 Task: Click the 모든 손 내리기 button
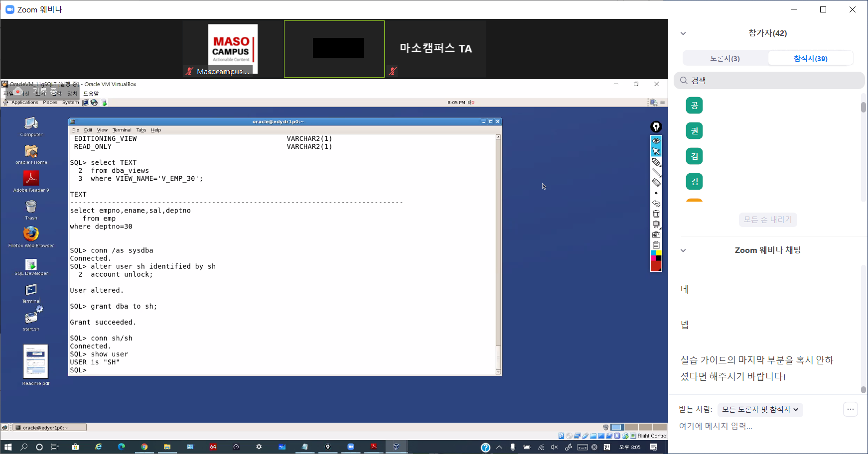768,220
